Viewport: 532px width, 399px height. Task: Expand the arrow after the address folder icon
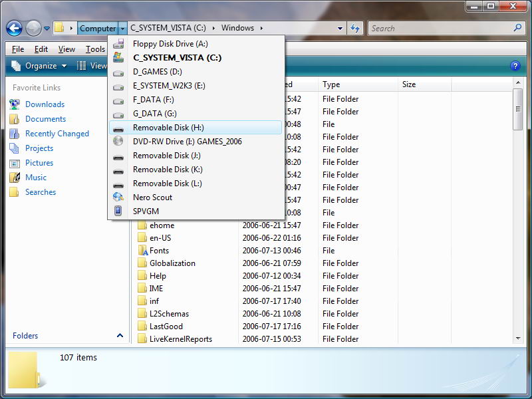[x=71, y=28]
